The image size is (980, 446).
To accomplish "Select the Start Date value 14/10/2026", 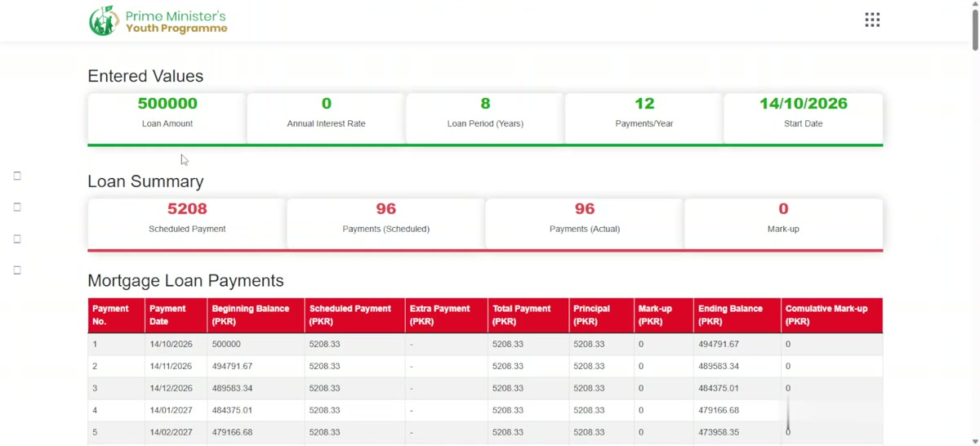I will (x=804, y=104).
